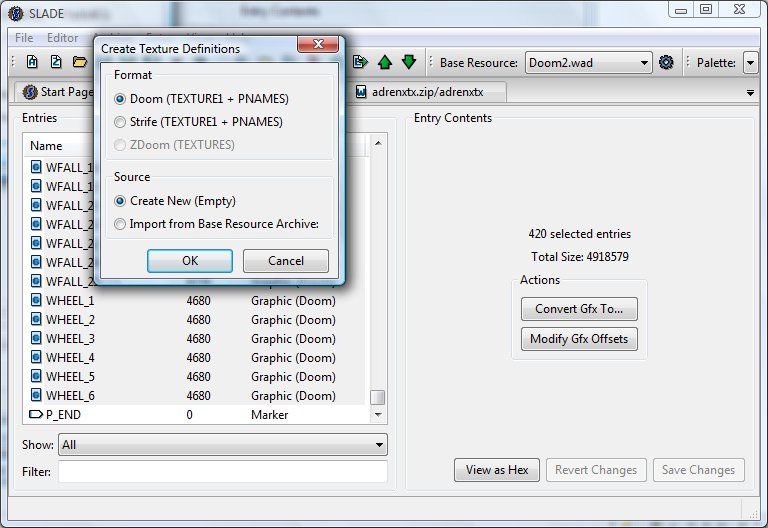Screen dimensions: 768x528
Task: Confirm dialog with OK button
Action: coord(190,261)
